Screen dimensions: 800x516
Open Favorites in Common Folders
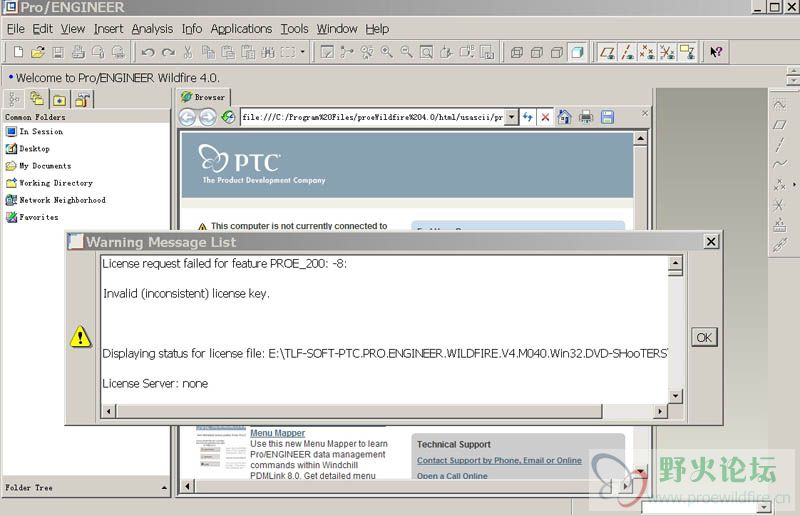point(32,217)
